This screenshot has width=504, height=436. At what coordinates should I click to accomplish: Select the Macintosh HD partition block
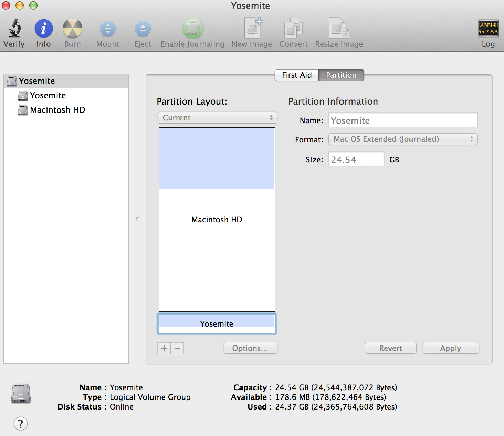[217, 220]
